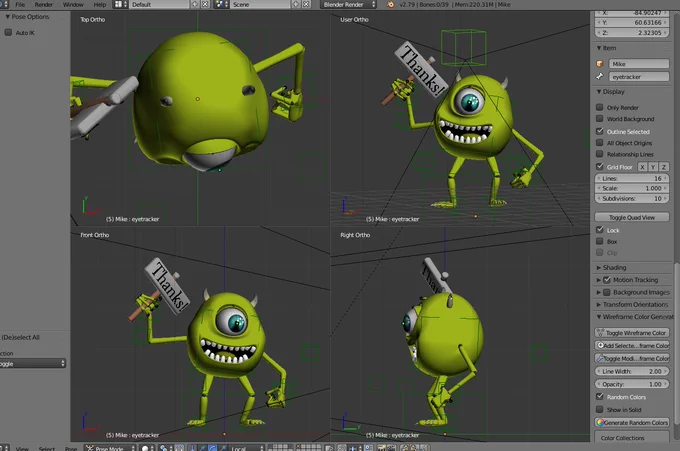Click Add Selected wireframe Color button
The image size is (680, 451).
[632, 346]
